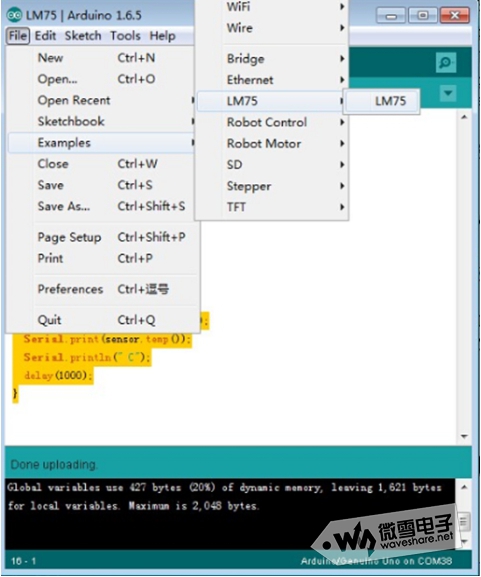This screenshot has height=577, width=481.
Task: Open the Sketch menu
Action: (x=83, y=36)
